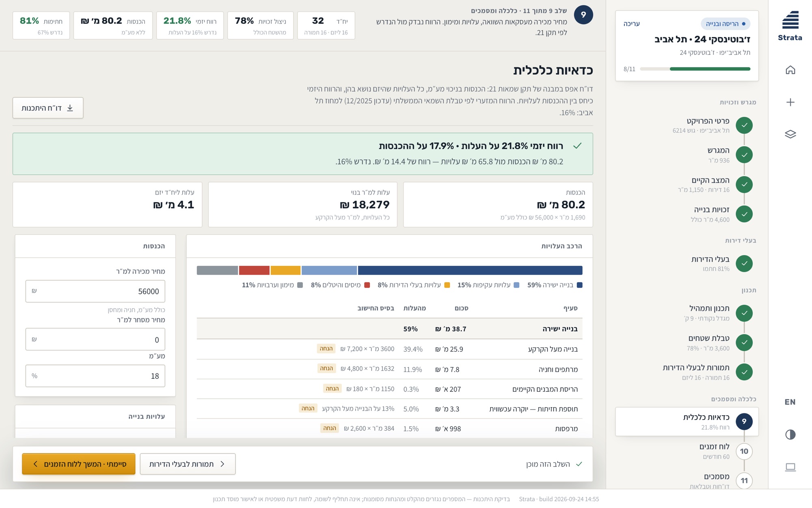This screenshot has width=812, height=508.
Task: Download the דו"ח היתכנות report
Action: click(x=48, y=108)
